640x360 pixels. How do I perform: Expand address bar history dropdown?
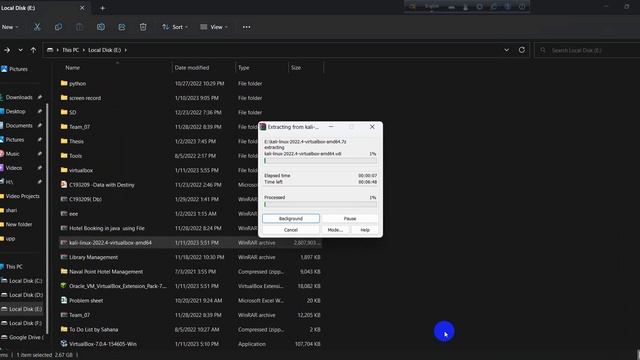507,50
